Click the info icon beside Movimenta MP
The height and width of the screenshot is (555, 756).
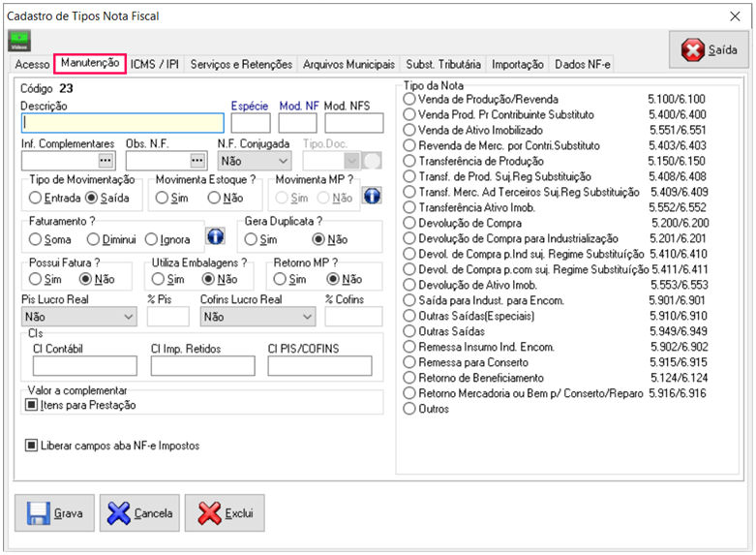coord(372,197)
